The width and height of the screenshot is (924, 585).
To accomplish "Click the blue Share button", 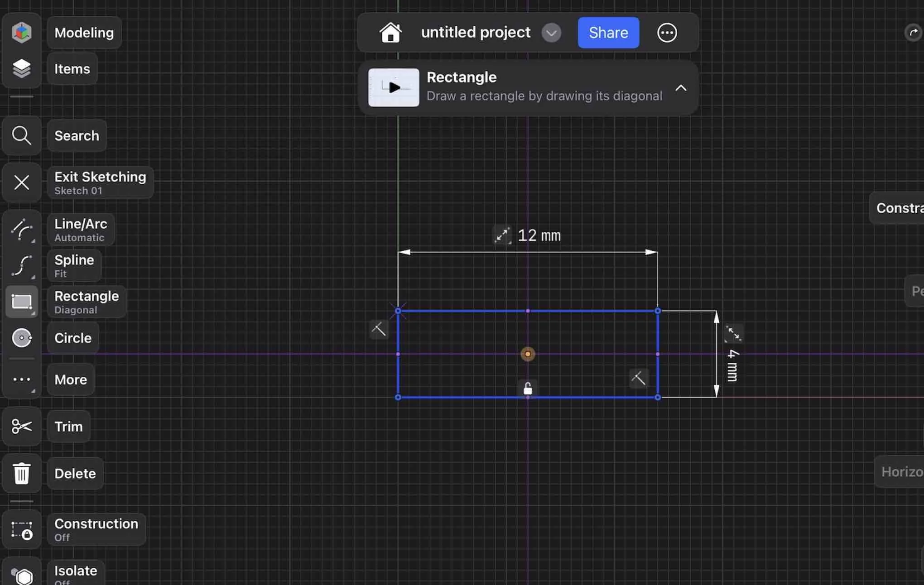I will pos(608,33).
